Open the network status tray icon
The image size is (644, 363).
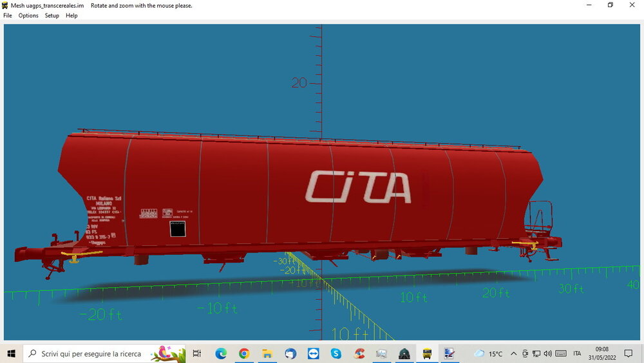pyautogui.click(x=536, y=353)
